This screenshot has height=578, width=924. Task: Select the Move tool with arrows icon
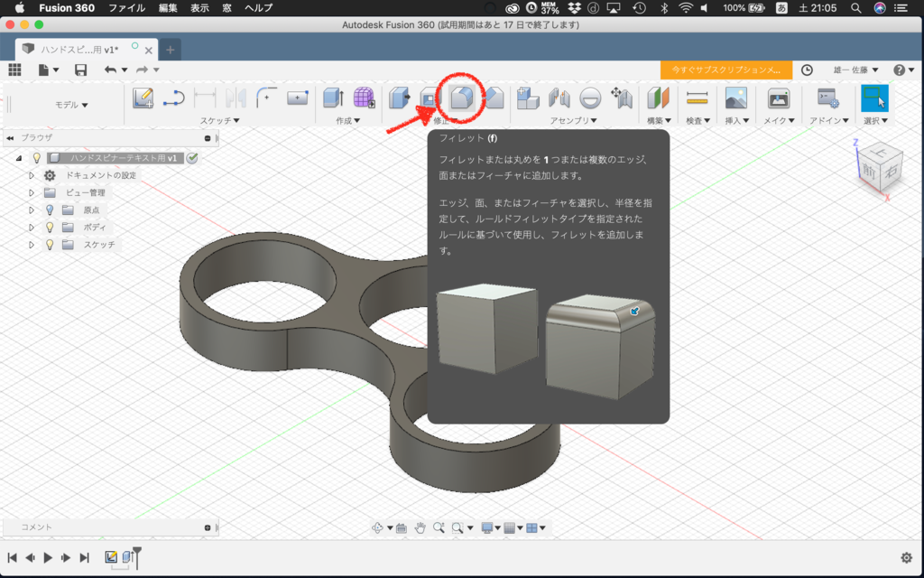click(621, 98)
